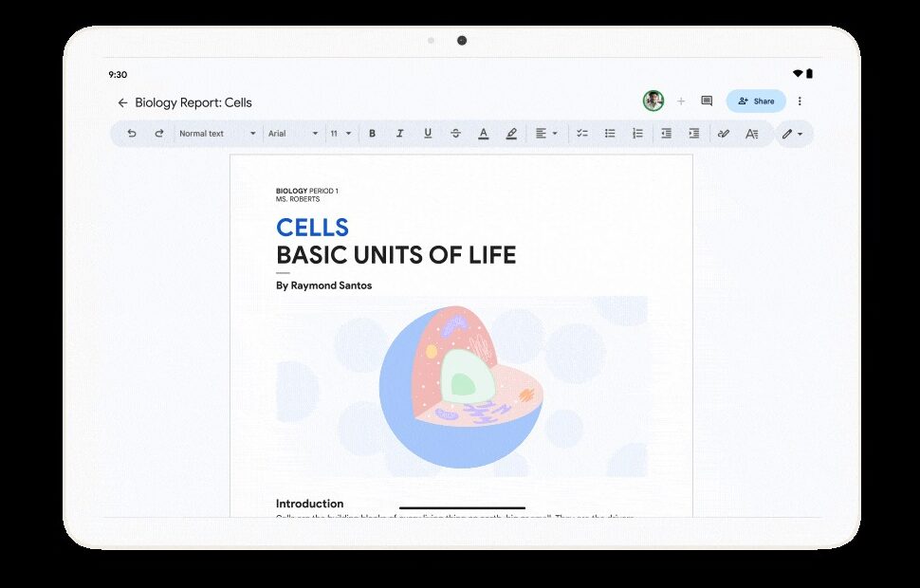The height and width of the screenshot is (588, 920).
Task: Expand the Normal text style dropdown
Action: 218,134
